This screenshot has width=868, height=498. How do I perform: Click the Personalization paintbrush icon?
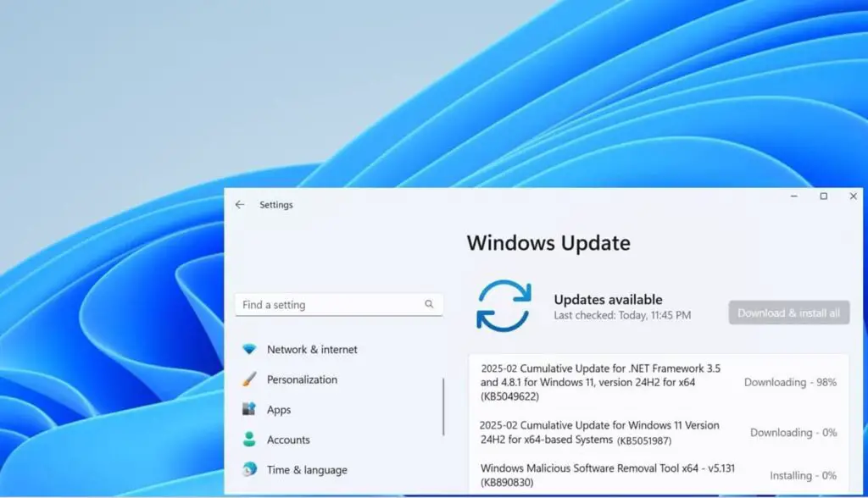click(249, 379)
